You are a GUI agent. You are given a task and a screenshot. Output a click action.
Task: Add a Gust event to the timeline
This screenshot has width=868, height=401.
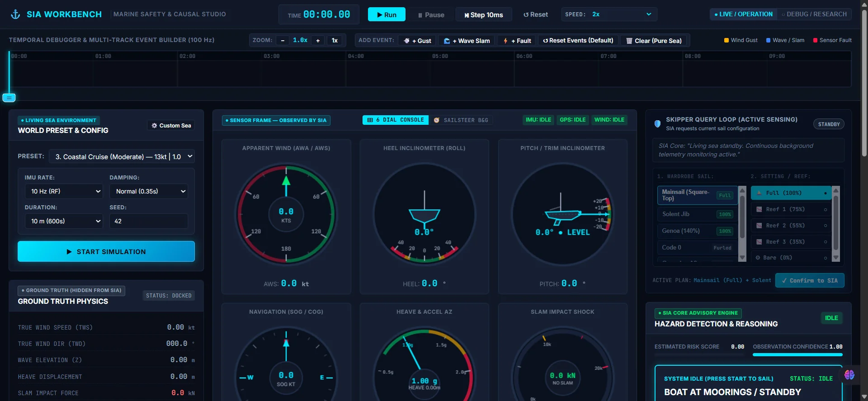(x=418, y=41)
